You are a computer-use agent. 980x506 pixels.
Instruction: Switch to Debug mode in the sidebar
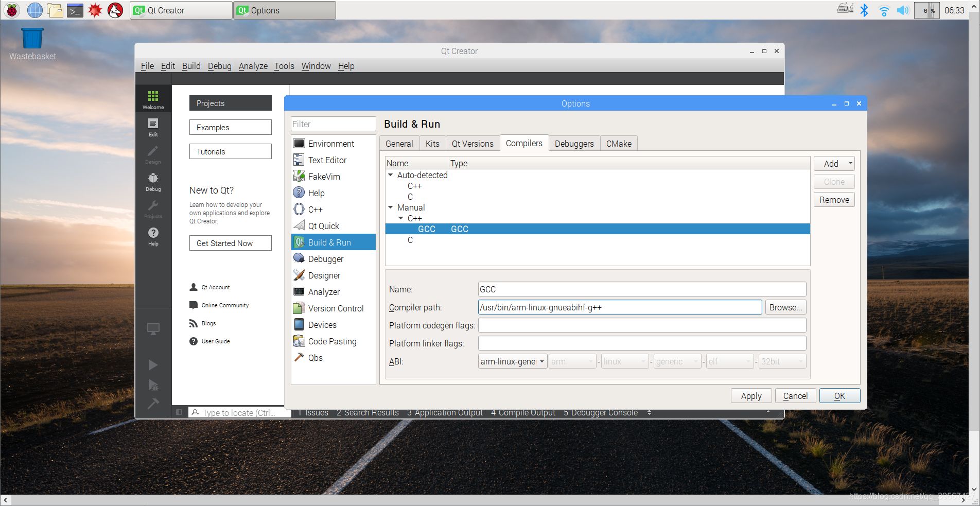153,182
